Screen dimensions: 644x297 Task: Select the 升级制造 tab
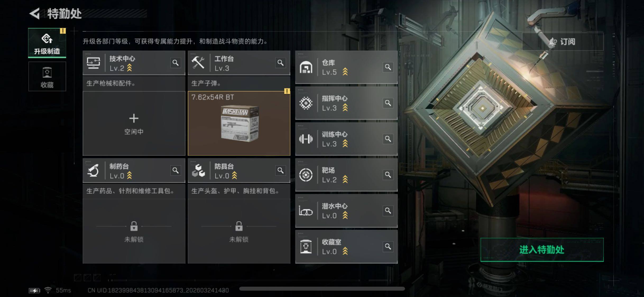[47, 43]
